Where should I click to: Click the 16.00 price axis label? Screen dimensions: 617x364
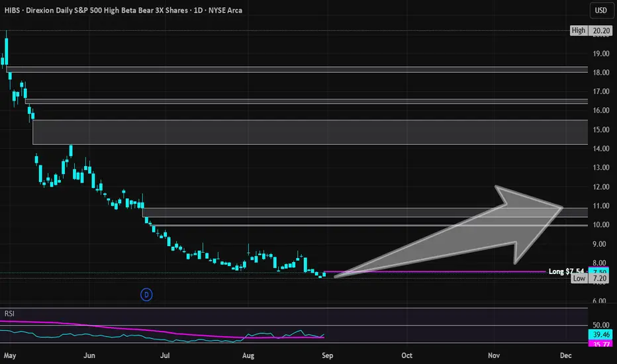coord(601,110)
